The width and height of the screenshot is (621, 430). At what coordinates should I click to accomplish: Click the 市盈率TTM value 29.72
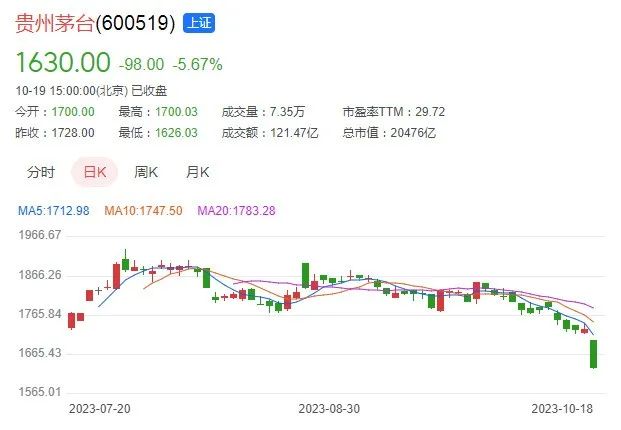point(430,112)
